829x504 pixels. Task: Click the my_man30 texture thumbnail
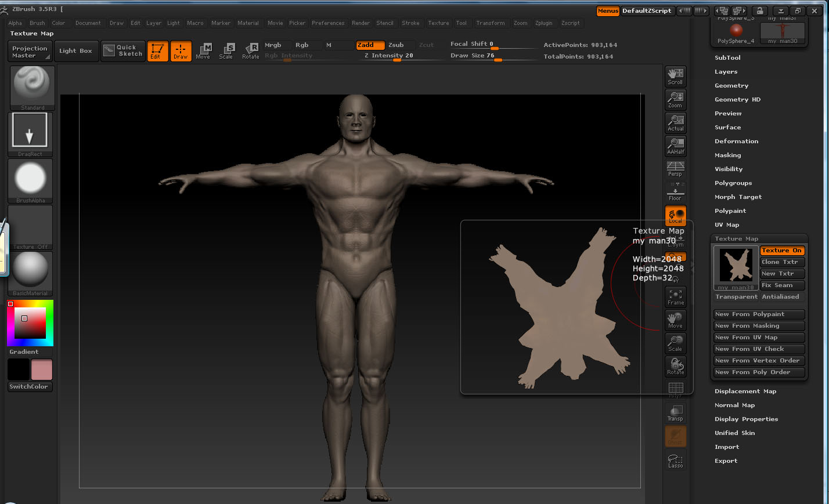[x=736, y=267]
